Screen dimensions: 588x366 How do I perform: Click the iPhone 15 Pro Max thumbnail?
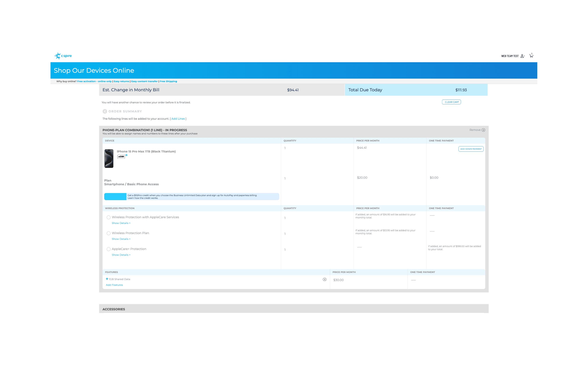[x=109, y=159]
